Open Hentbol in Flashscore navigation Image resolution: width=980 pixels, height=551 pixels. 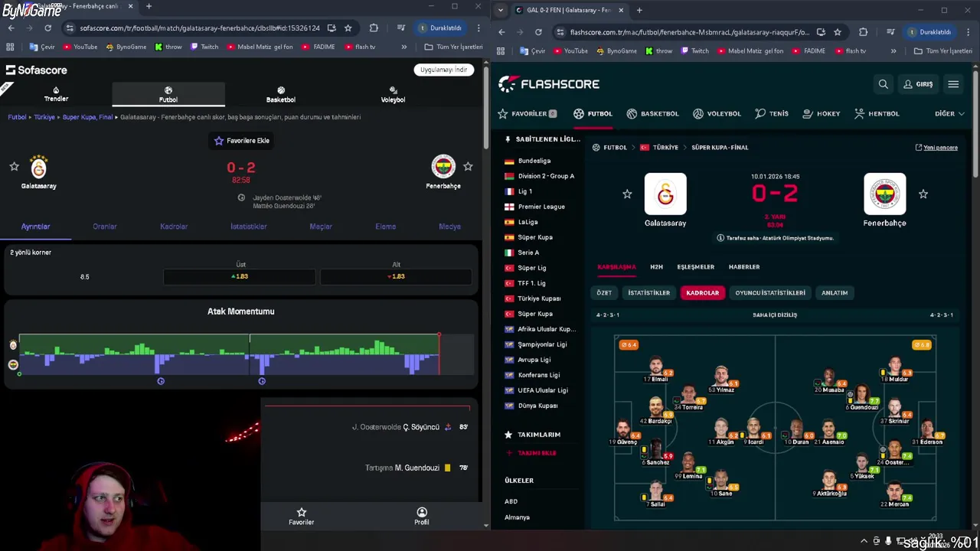(x=876, y=113)
